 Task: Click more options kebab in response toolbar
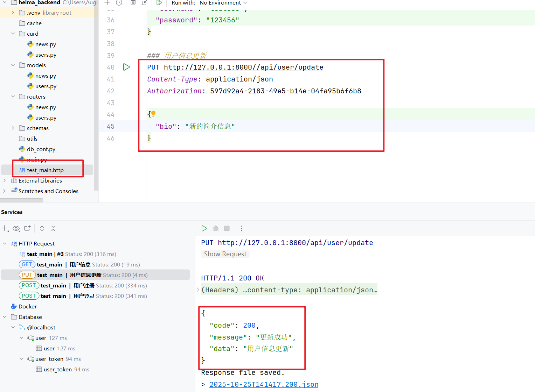pos(241,228)
